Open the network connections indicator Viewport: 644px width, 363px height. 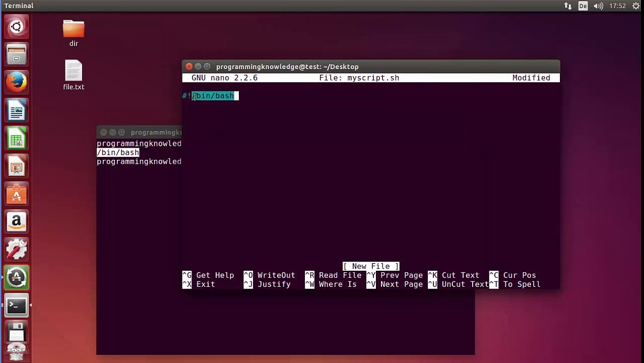[x=568, y=6]
